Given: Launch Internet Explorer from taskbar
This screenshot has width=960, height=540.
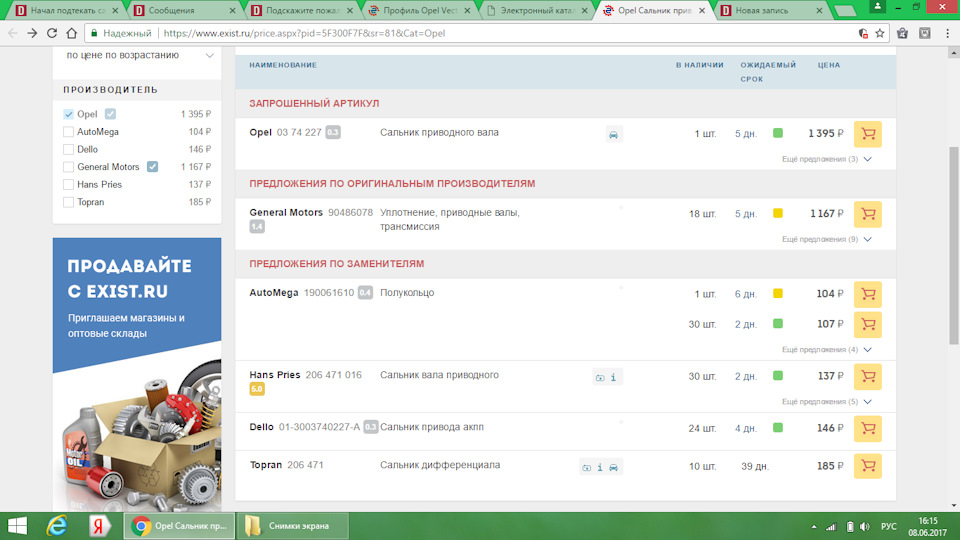Looking at the screenshot, I should (x=57, y=526).
